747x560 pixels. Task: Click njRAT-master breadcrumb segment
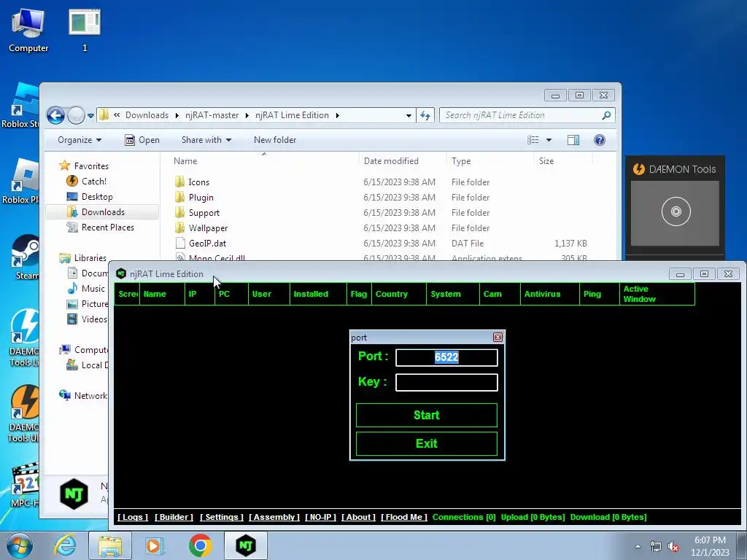pyautogui.click(x=212, y=115)
